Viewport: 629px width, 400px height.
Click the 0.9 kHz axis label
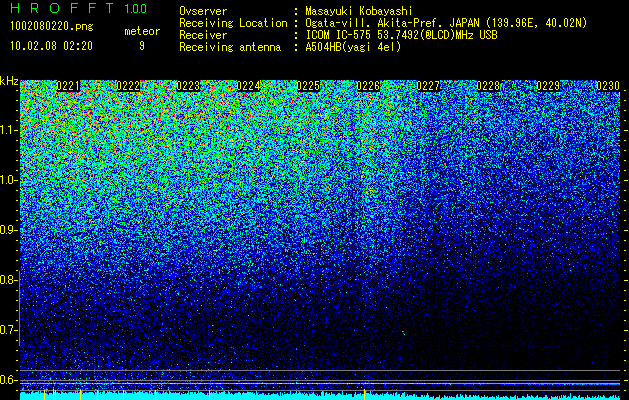click(x=8, y=230)
